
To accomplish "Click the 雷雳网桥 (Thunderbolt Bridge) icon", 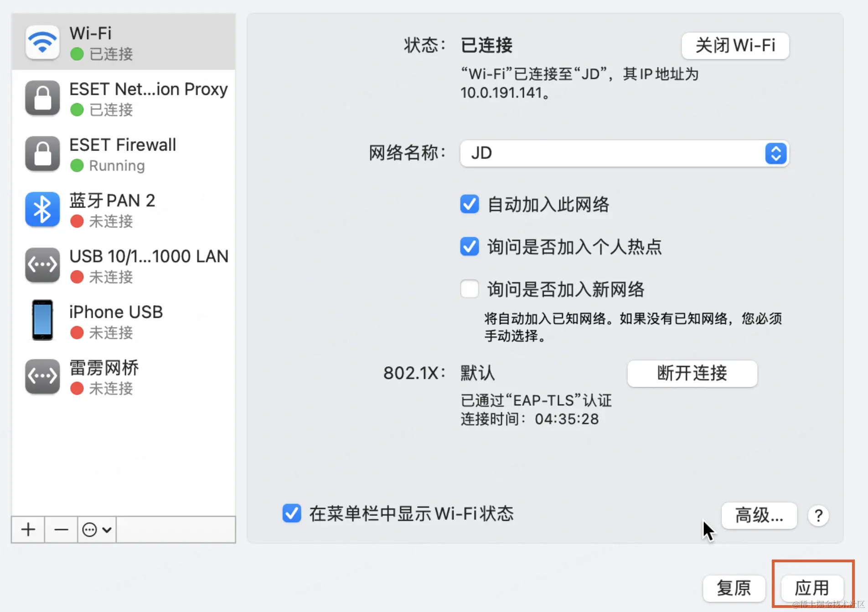I will click(x=42, y=377).
